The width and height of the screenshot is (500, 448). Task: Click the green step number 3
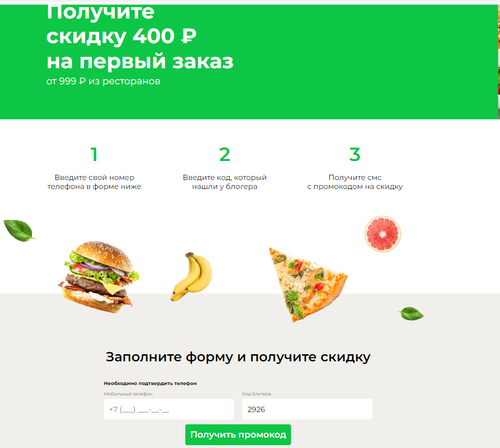pos(355,154)
